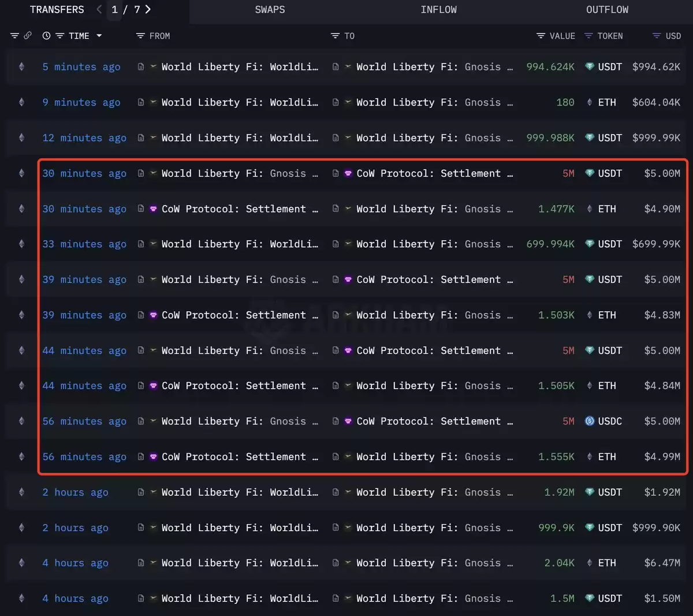Click value 1.503K
This screenshot has width=693, height=616.
pos(556,315)
